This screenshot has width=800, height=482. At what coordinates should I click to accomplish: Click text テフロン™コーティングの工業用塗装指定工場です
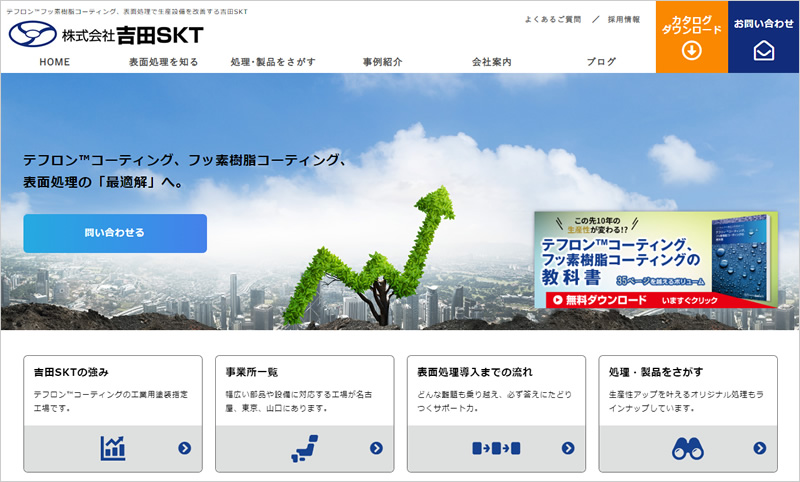tap(111, 401)
